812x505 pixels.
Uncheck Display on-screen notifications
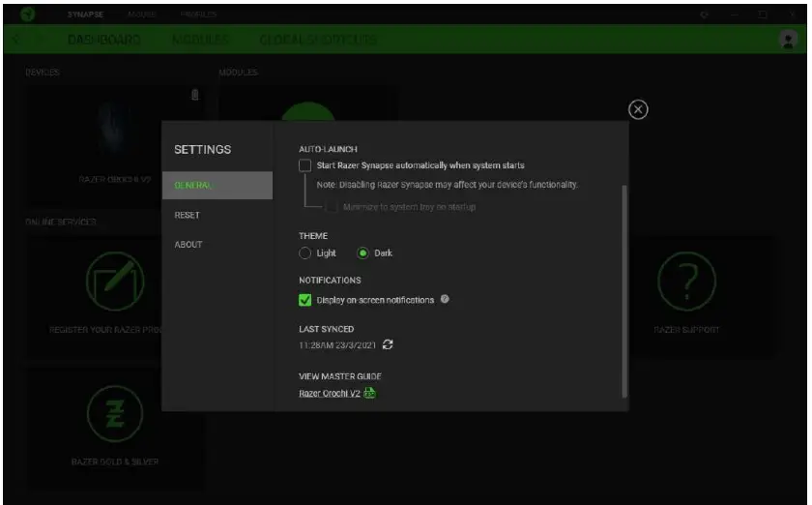(305, 300)
